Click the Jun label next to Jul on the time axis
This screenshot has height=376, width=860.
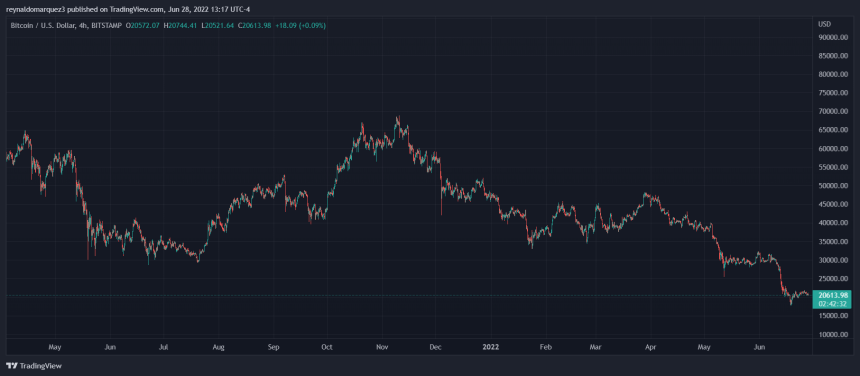point(110,347)
